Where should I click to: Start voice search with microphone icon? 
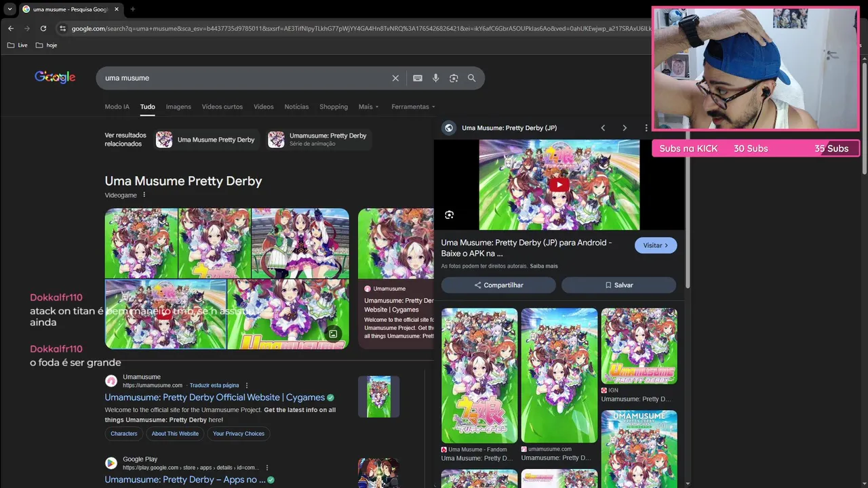click(x=435, y=78)
